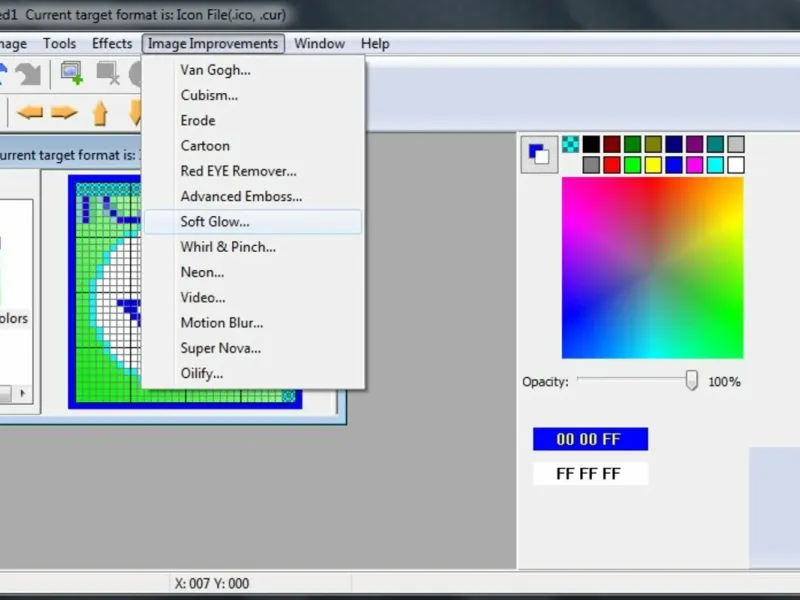Image resolution: width=800 pixels, height=600 pixels.
Task: Click the add new image icon with green plus
Action: [71, 73]
